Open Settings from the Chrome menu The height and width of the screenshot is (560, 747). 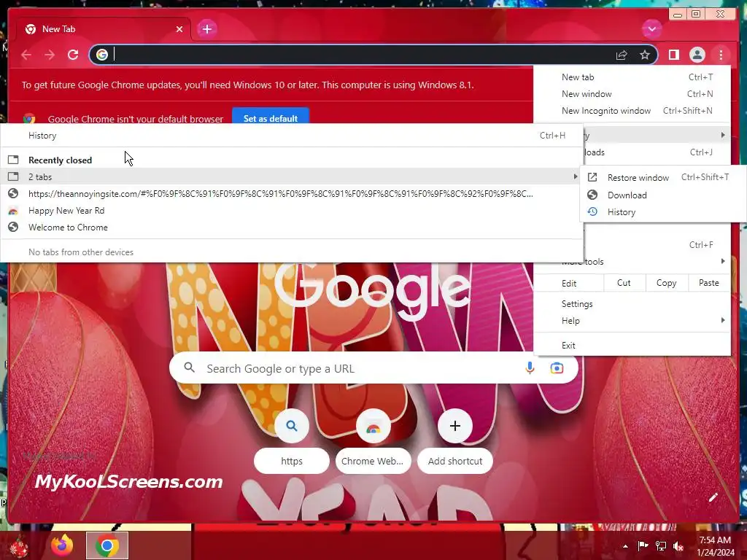click(x=632, y=304)
